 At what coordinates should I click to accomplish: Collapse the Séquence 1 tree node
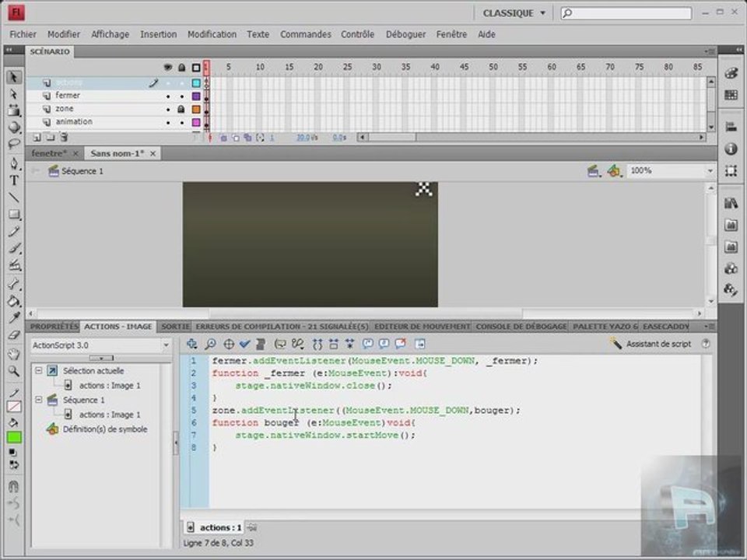tap(39, 400)
